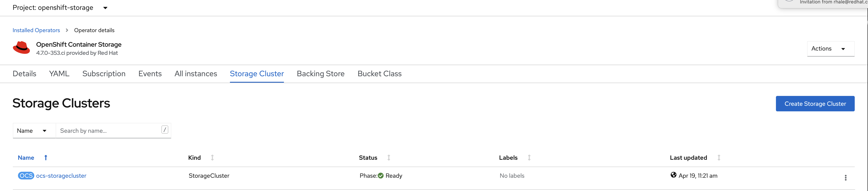Open the Name filter type dropdown

[x=34, y=131]
